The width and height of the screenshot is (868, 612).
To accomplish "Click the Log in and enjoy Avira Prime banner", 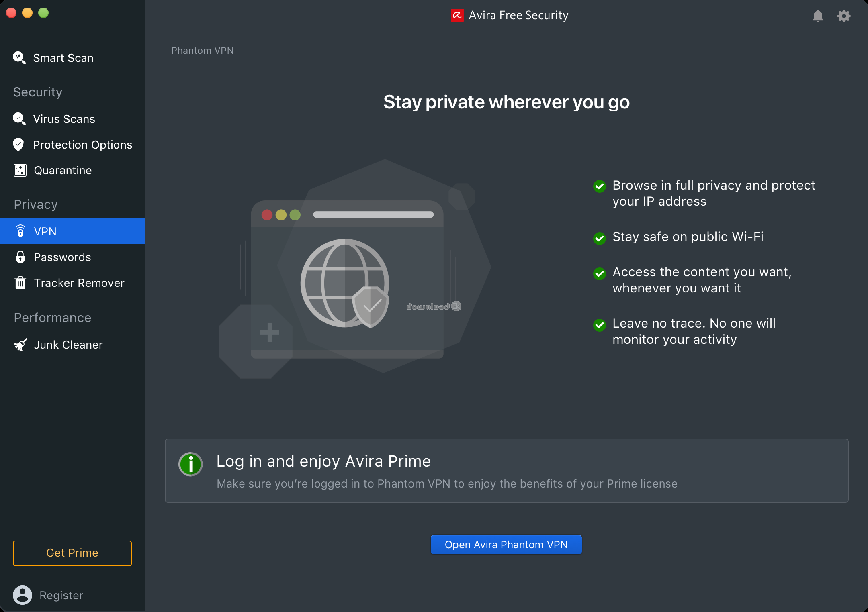I will [x=506, y=471].
